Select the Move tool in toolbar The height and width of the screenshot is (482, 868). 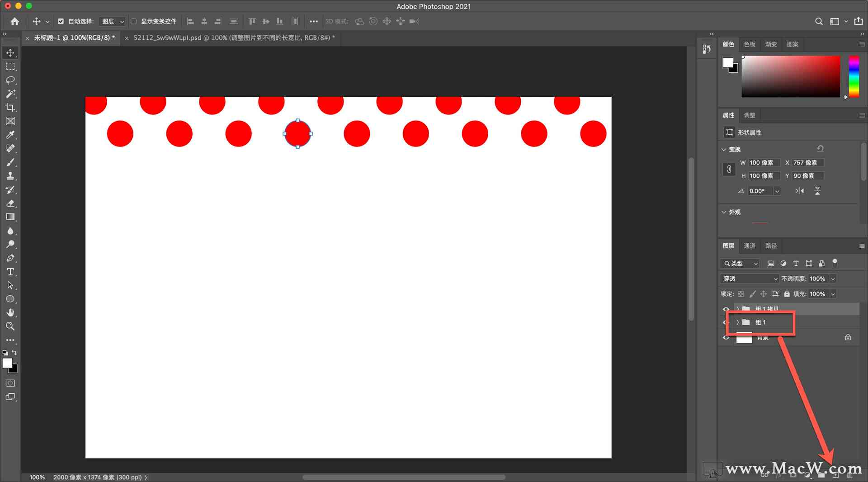(10, 53)
